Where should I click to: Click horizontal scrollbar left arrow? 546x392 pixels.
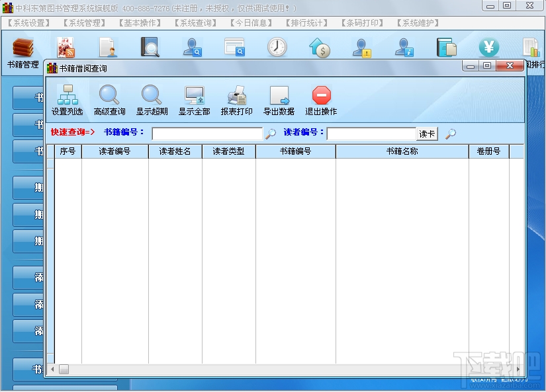[x=52, y=369]
